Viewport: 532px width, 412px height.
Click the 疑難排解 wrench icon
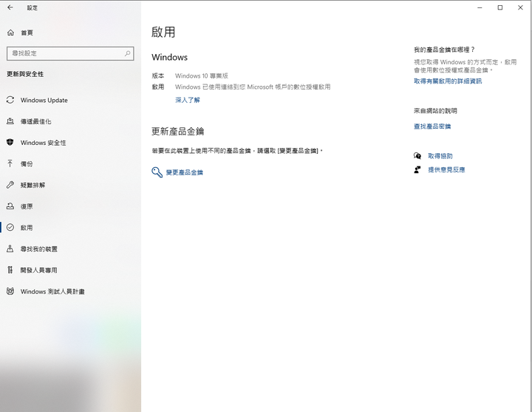coord(10,185)
